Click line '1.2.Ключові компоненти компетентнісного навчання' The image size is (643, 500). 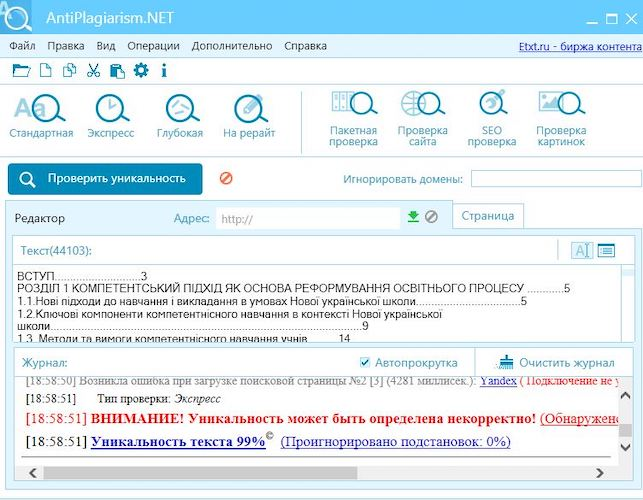(x=230, y=314)
